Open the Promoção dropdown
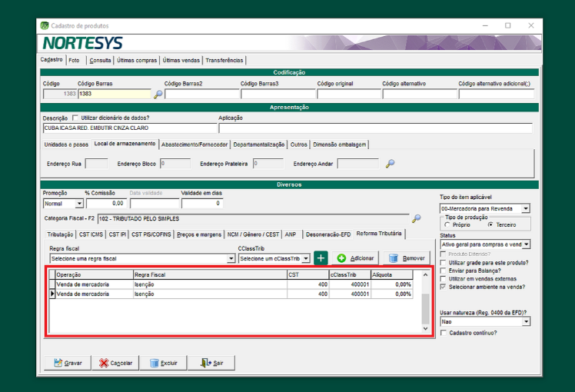 [x=79, y=204]
